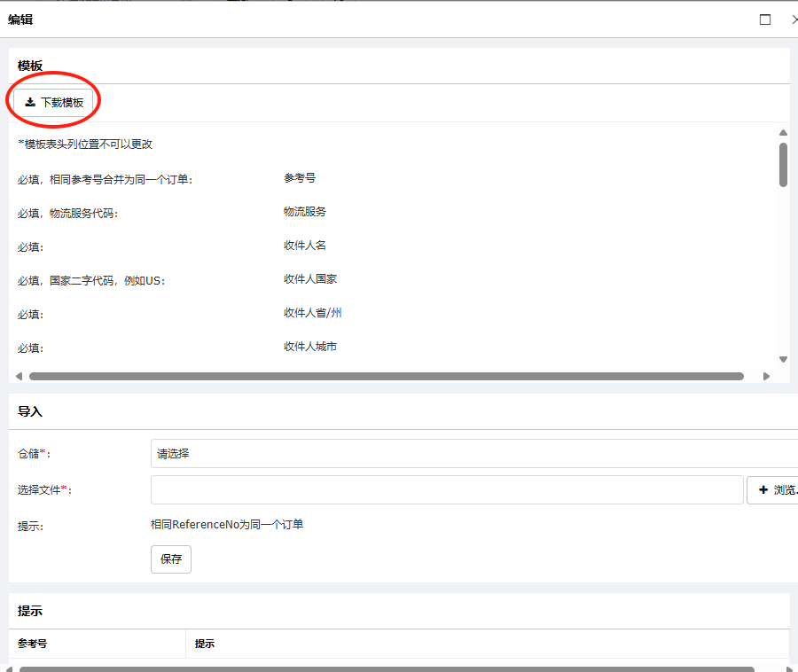Select the 收件人省/州 field name
This screenshot has width=798, height=672.
(x=313, y=313)
